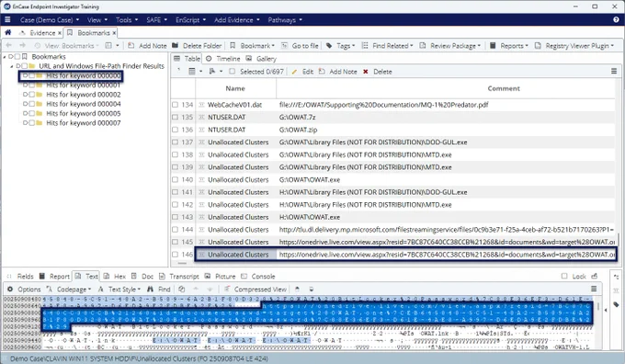This screenshot has height=364, width=625.
Task: Click the Go to file toolbar button
Action: pyautogui.click(x=301, y=45)
